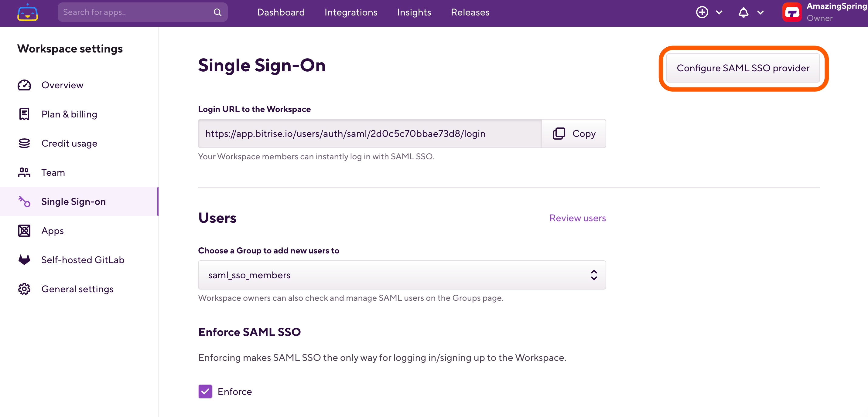This screenshot has height=417, width=868.
Task: Open the Insights nav item
Action: 414,12
